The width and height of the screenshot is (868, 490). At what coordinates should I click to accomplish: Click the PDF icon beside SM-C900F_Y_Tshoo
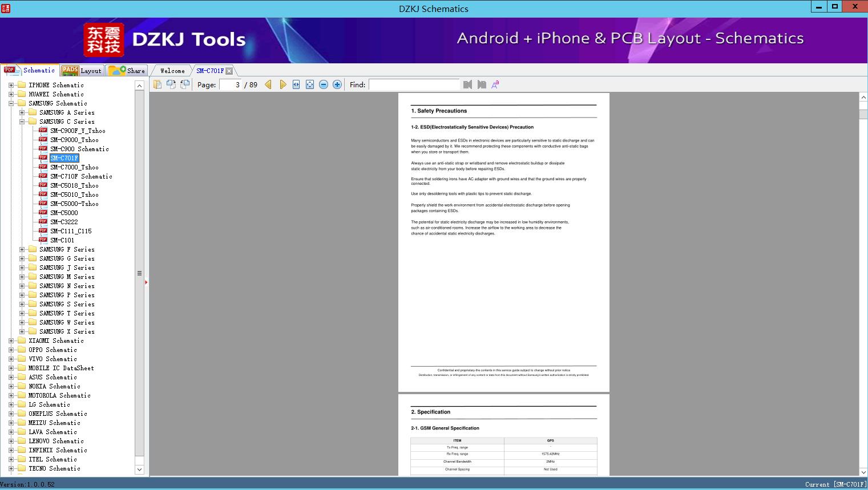pos(43,131)
